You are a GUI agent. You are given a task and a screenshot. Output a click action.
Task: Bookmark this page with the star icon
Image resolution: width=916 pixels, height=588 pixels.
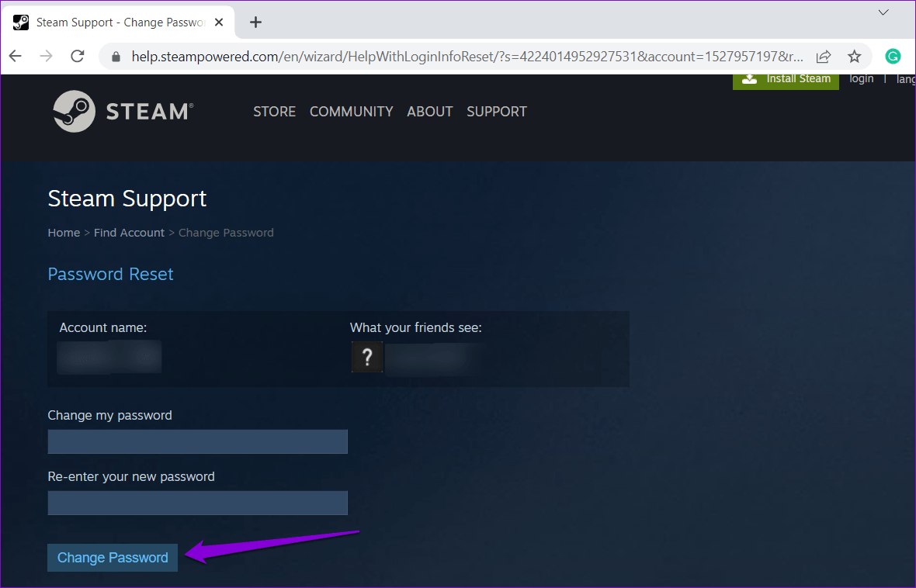854,56
